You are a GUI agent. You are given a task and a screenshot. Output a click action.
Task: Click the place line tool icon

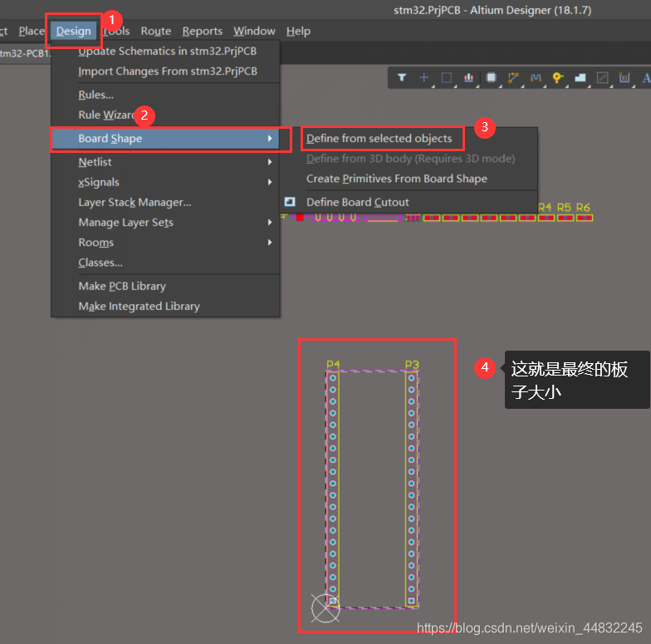click(603, 77)
